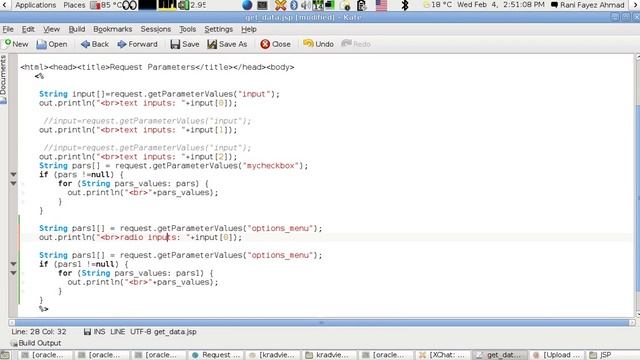Image resolution: width=640 pixels, height=360 pixels.
Task: Save the file with toolbar Save
Action: coord(185,44)
